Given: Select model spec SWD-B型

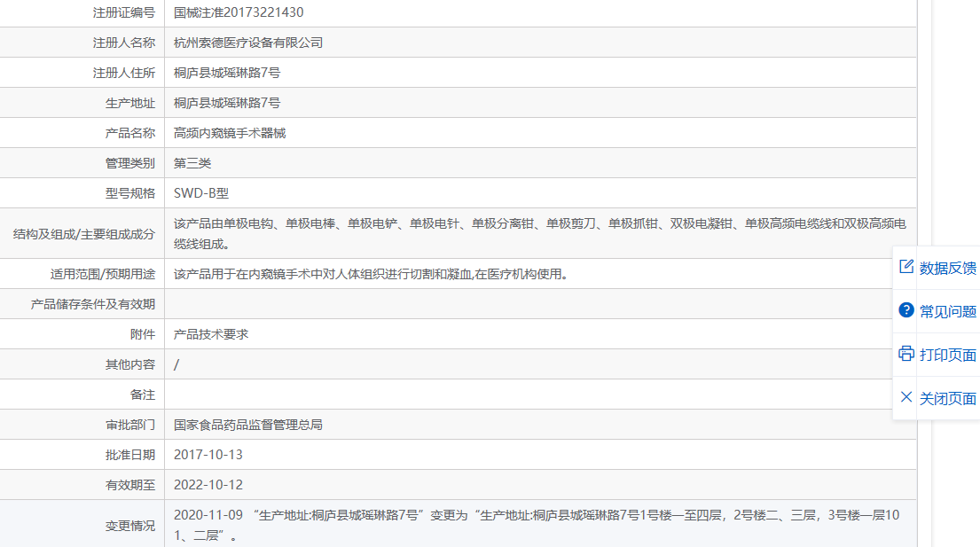Looking at the screenshot, I should pos(201,193).
